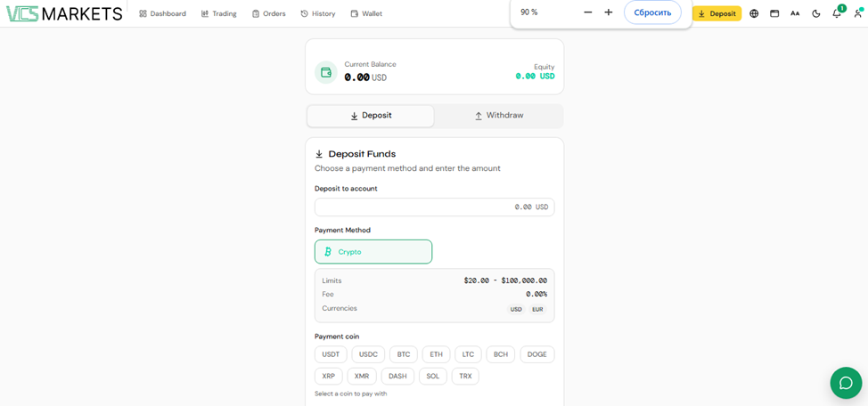Click the green wallet balance icon

point(326,72)
